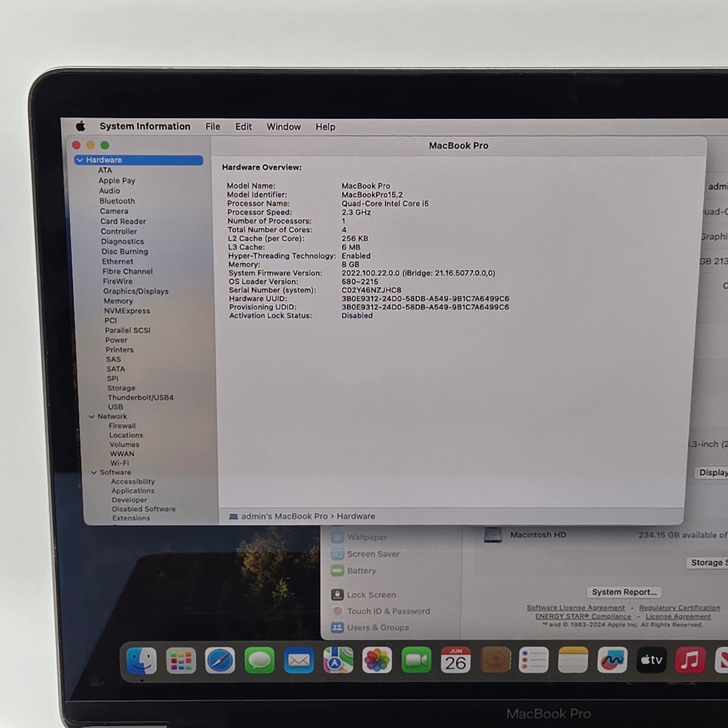
Task: Click serial number C02Y46NZJHC8 value
Action: pos(372,290)
